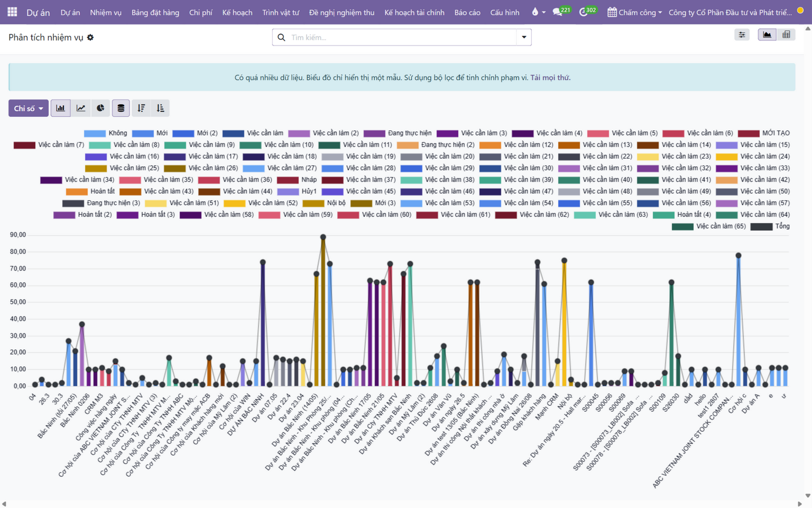Screen dimensions: 812x508
Task: Switch to bar chart mode
Action: pos(61,108)
